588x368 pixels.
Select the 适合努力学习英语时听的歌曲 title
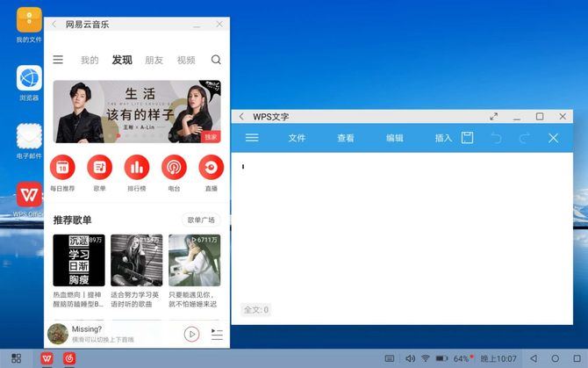(134, 299)
